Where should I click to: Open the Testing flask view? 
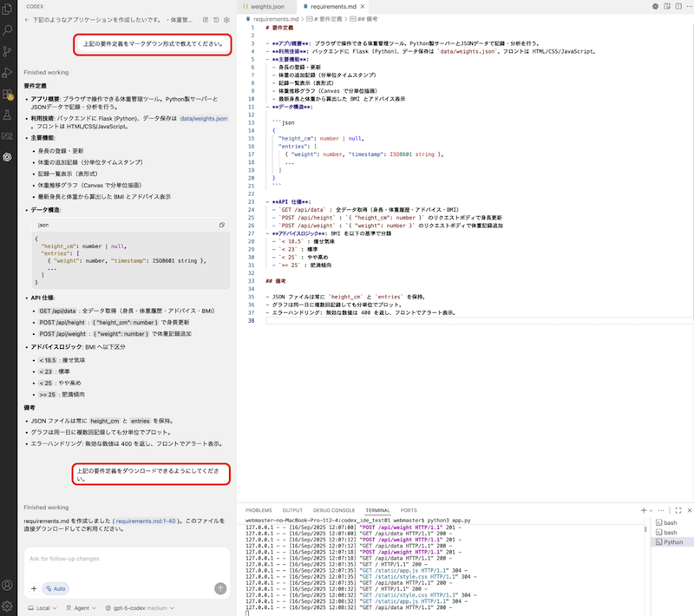click(7, 115)
